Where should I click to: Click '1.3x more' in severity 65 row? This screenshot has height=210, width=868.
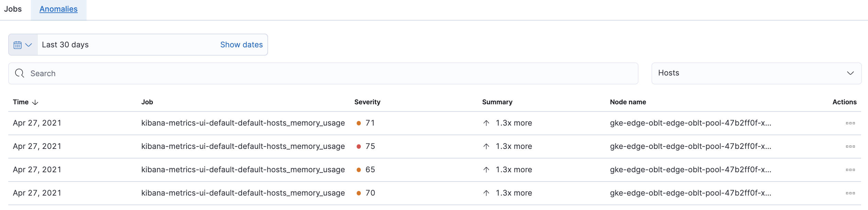[514, 170]
